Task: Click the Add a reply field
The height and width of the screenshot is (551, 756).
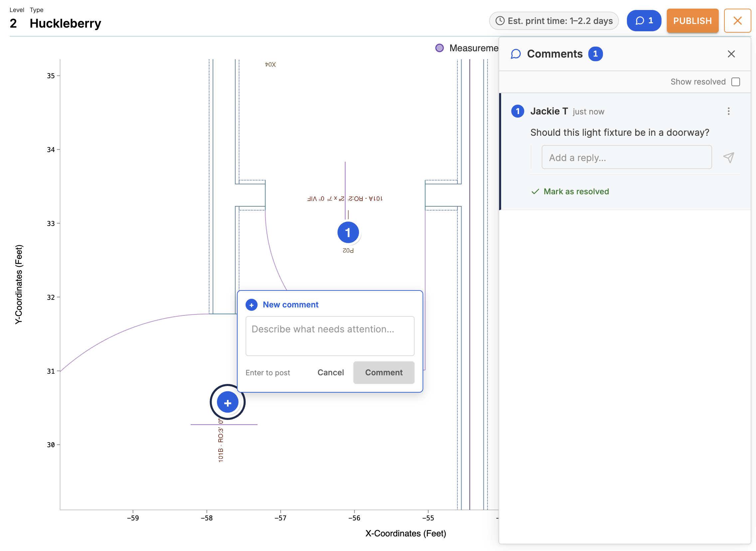Action: click(x=626, y=157)
